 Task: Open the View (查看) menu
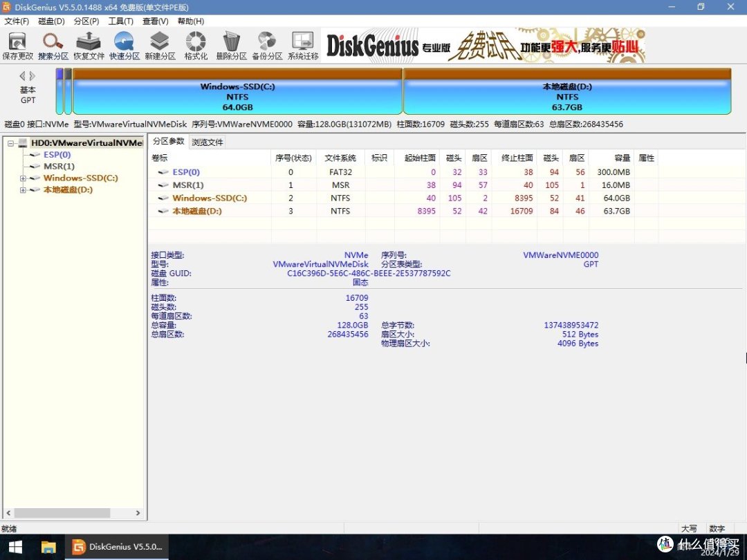(156, 21)
